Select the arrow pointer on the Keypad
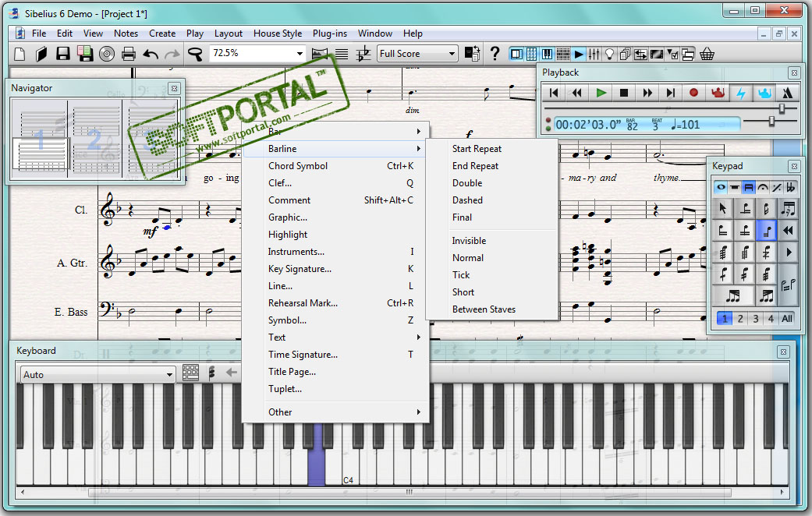The image size is (812, 516). pos(722,209)
